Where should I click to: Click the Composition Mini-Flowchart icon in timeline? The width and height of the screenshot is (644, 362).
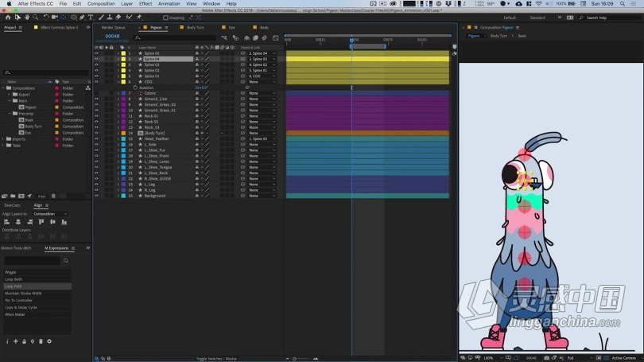[x=224, y=38]
